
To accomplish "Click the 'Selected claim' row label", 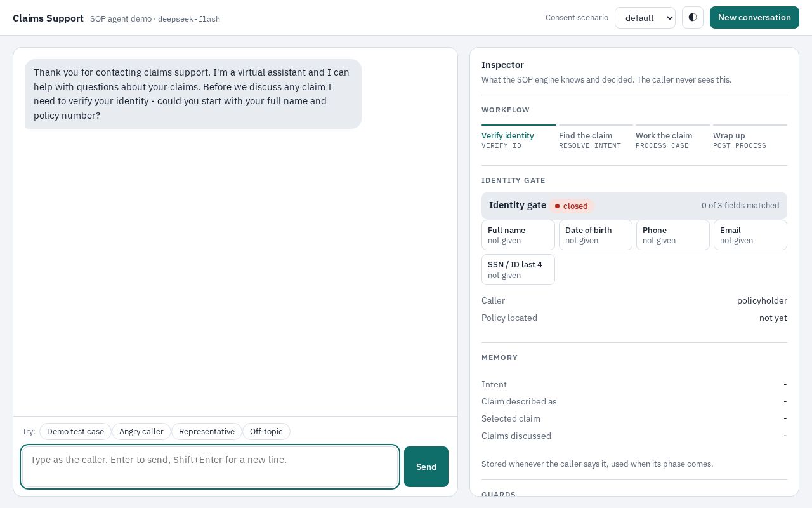I will [511, 418].
